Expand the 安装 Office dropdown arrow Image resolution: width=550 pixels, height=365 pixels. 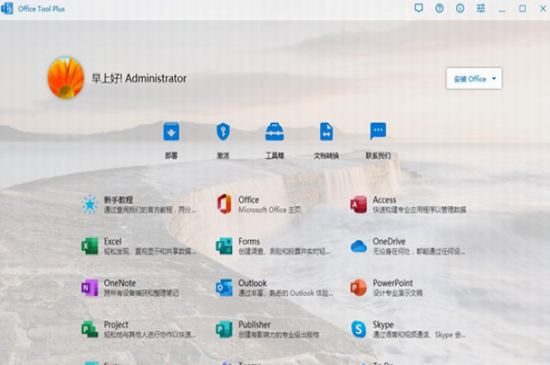point(494,79)
